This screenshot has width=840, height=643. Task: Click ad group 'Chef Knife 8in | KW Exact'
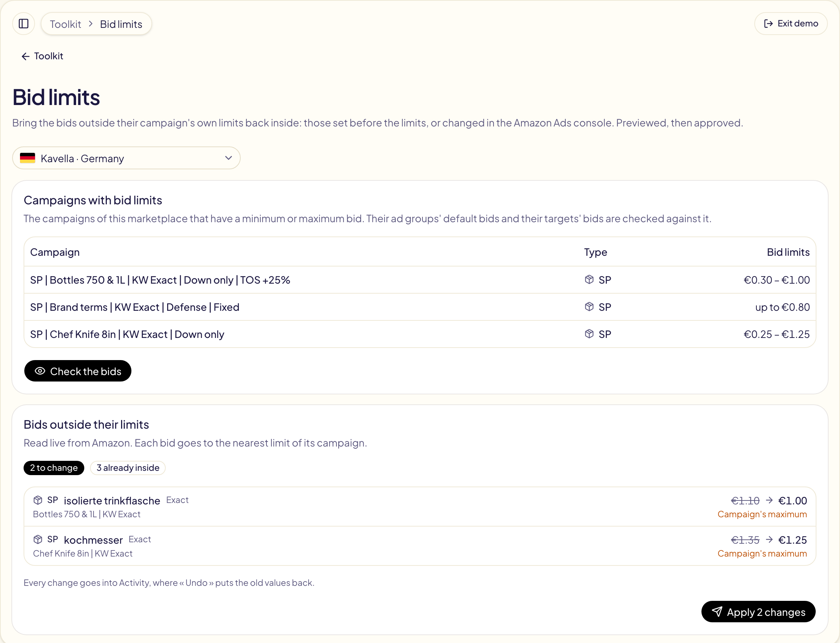point(82,554)
